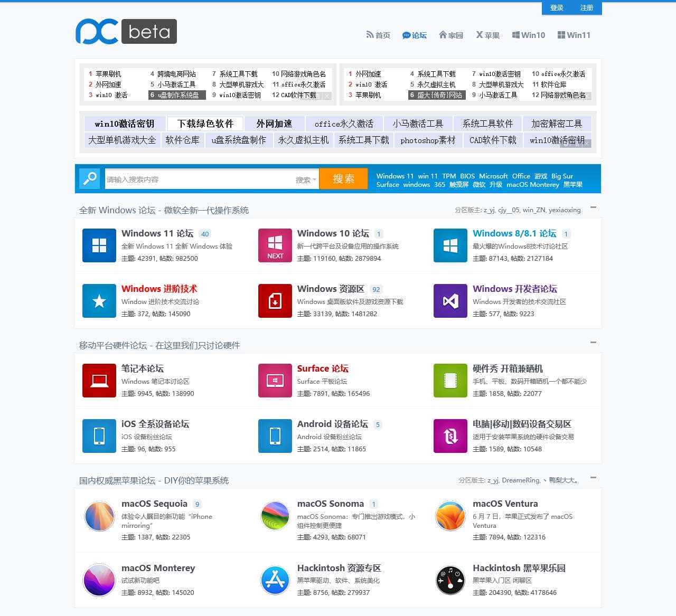This screenshot has width=676, height=616.
Task: Open the Windows 10 论坛 title link
Action: coord(333,233)
